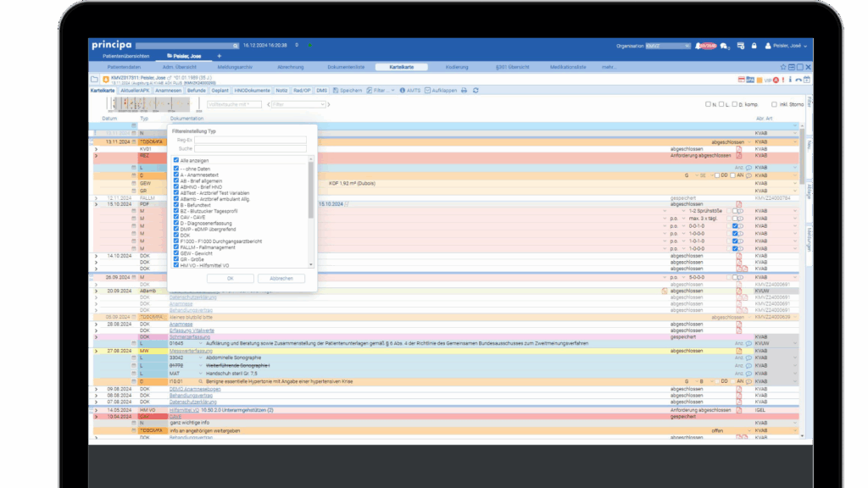The height and width of the screenshot is (488, 868).
Task: Uncheck the 'Alle anzeigen' checkbox
Action: coord(175,160)
